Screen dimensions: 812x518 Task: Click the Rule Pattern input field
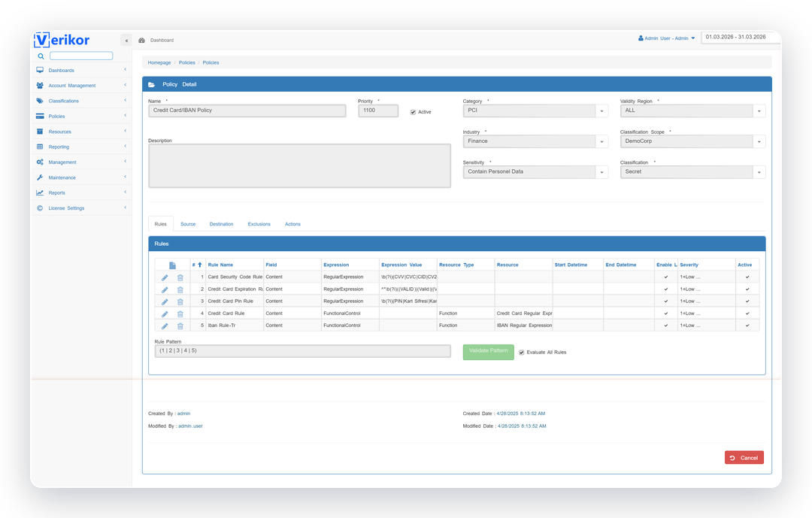point(302,351)
